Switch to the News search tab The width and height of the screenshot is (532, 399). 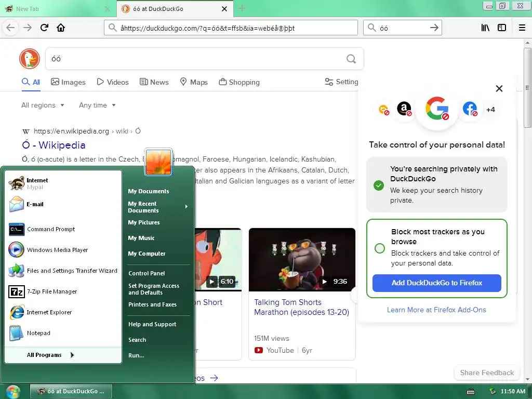coord(154,82)
